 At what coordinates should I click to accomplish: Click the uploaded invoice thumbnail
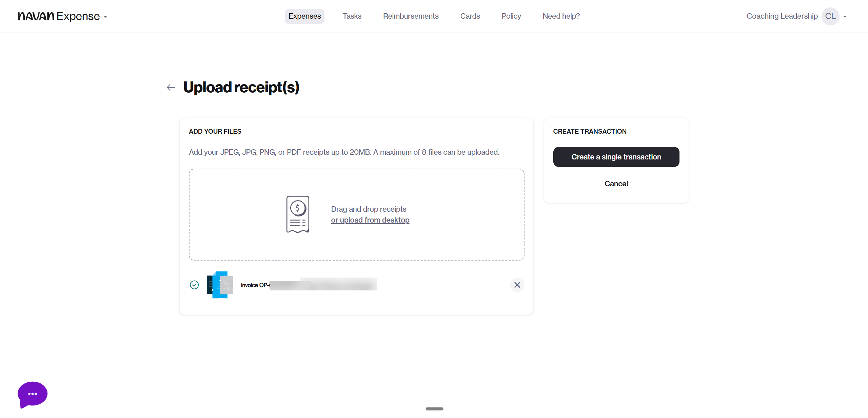coord(220,285)
